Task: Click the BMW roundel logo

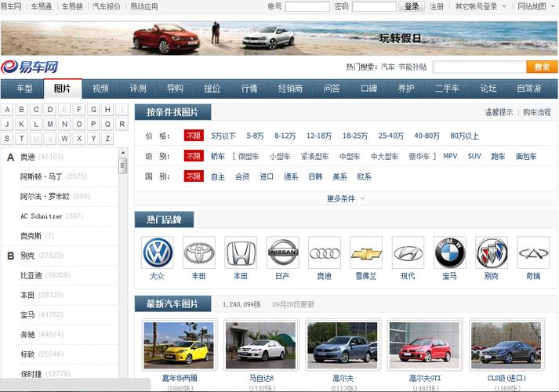Action: 450,252
